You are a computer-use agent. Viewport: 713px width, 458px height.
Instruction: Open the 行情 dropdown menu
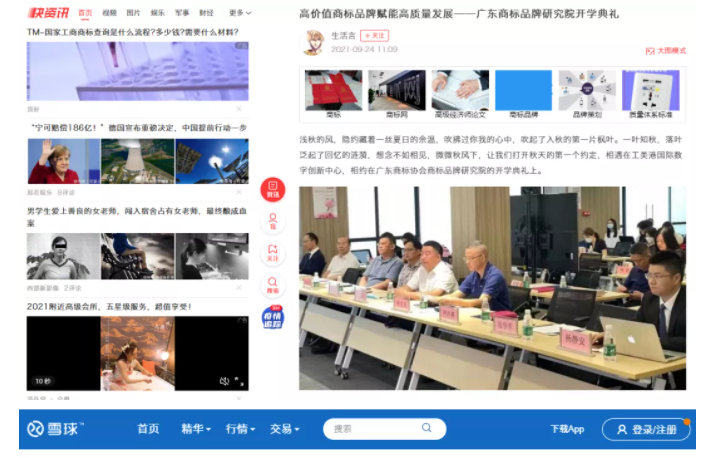point(240,429)
